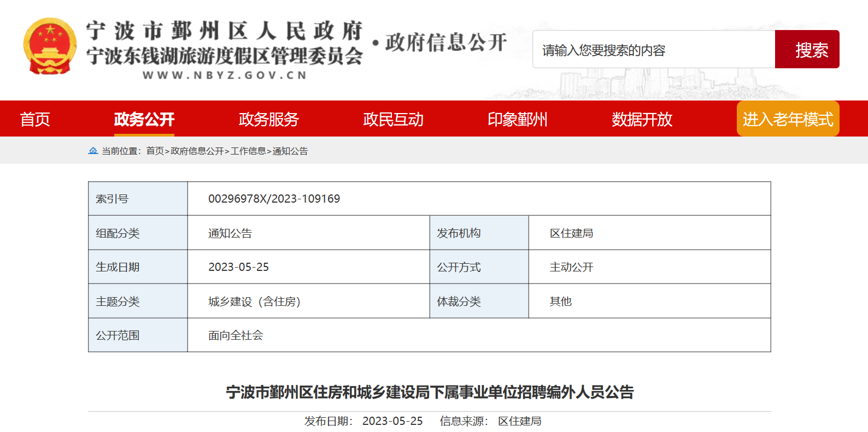
Task: Click the home icon beside 当前位置
Action: 93,151
